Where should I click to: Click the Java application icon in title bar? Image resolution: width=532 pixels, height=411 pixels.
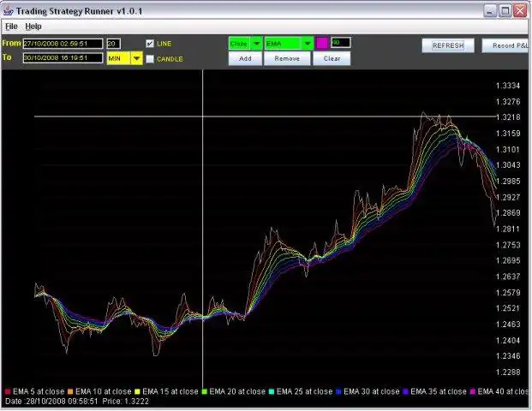click(9, 11)
